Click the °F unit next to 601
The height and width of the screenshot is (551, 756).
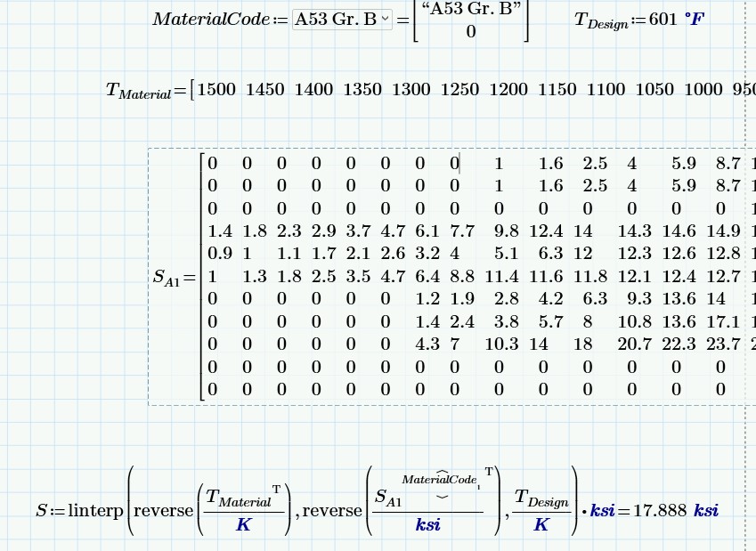click(x=694, y=17)
